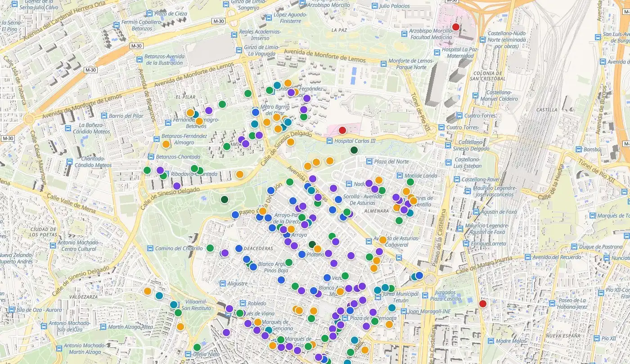Select the dark green marker left of Plaza del Norte
The image size is (630, 364).
click(354, 150)
